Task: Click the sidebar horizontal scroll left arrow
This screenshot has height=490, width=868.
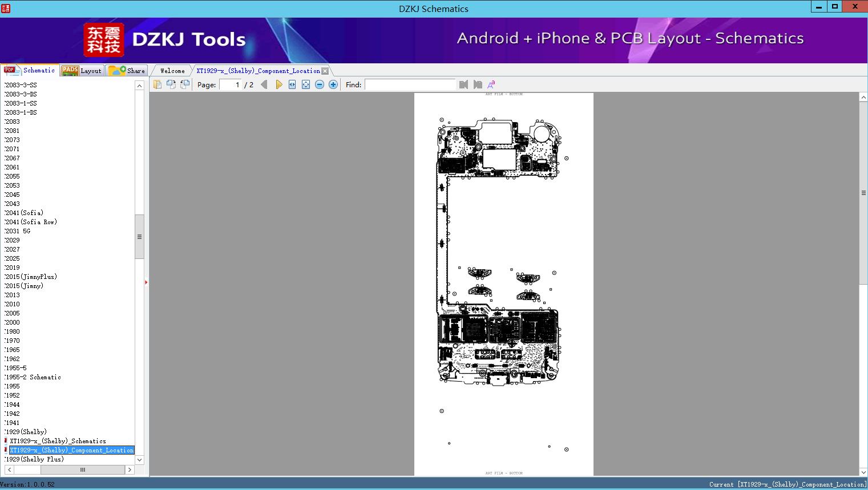Action: click(9, 469)
